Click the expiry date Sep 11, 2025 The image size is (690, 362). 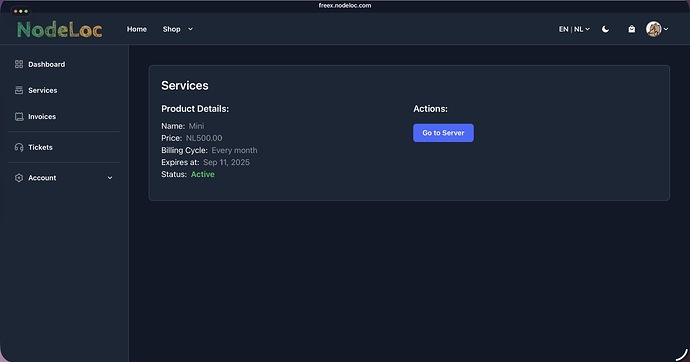[226, 162]
